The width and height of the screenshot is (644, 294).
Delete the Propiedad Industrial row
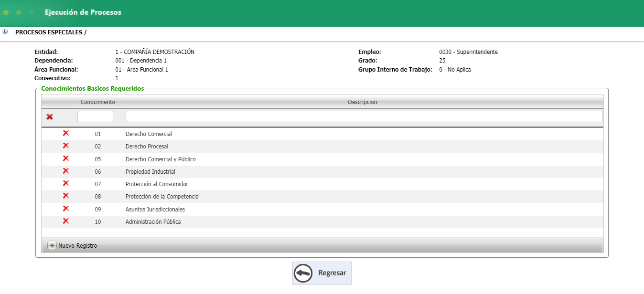point(66,171)
